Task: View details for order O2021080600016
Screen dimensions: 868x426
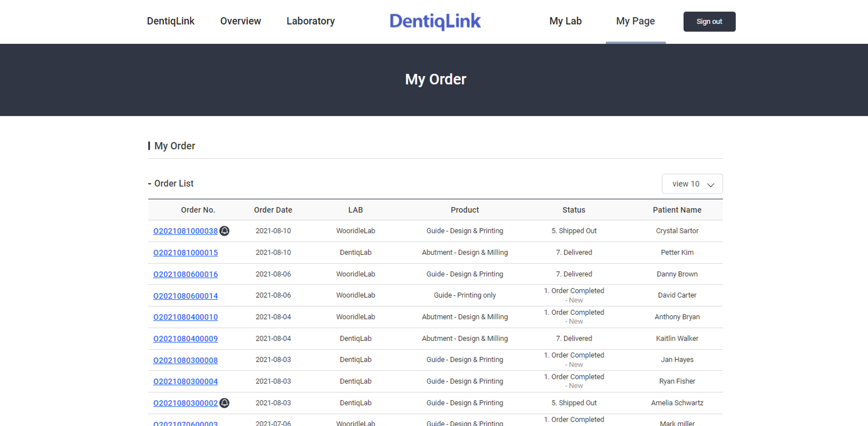Action: (x=185, y=274)
